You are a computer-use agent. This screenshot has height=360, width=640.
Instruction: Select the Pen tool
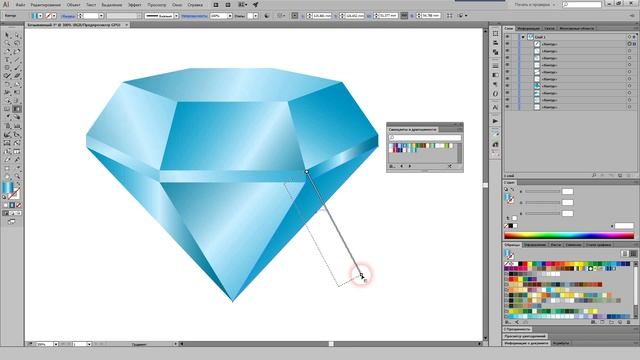tap(7, 52)
